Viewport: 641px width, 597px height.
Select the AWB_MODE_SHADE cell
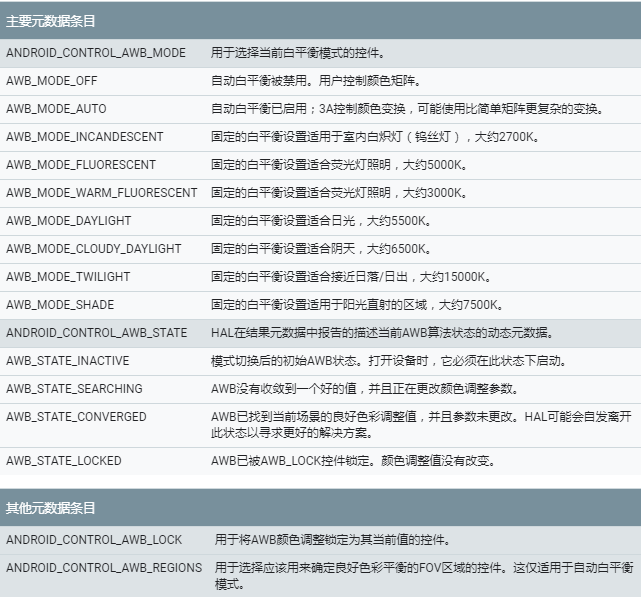(60, 305)
